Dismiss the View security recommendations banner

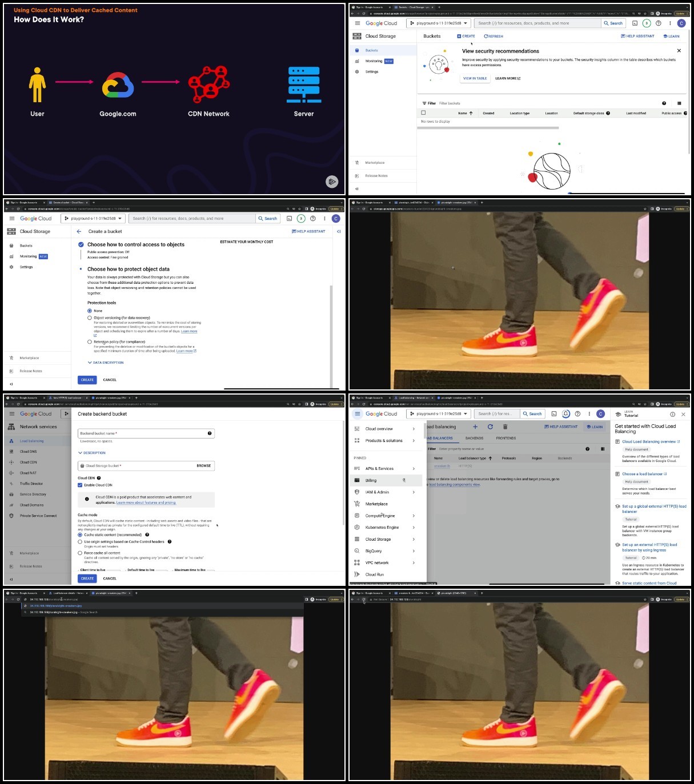pos(679,51)
